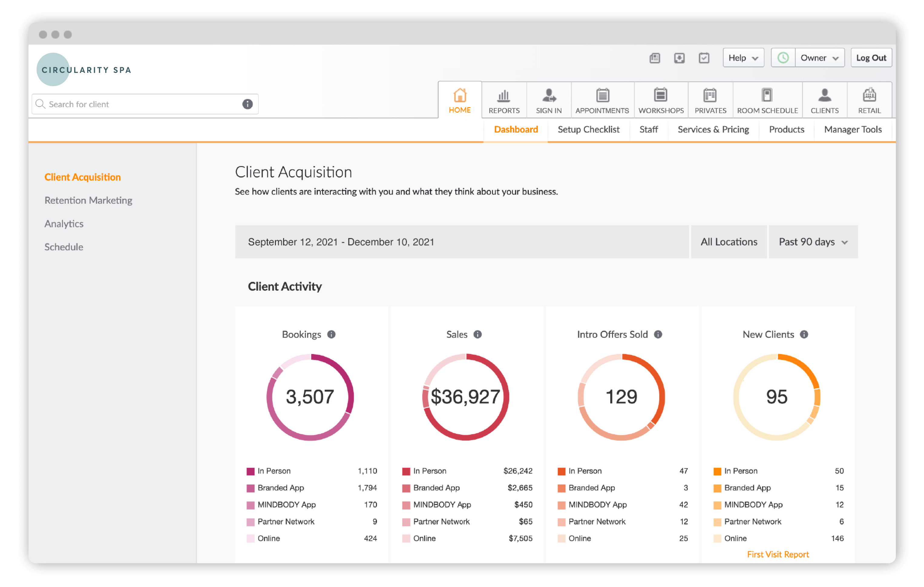Image resolution: width=924 pixels, height=587 pixels.
Task: Open the Services & Pricing tab
Action: point(713,130)
